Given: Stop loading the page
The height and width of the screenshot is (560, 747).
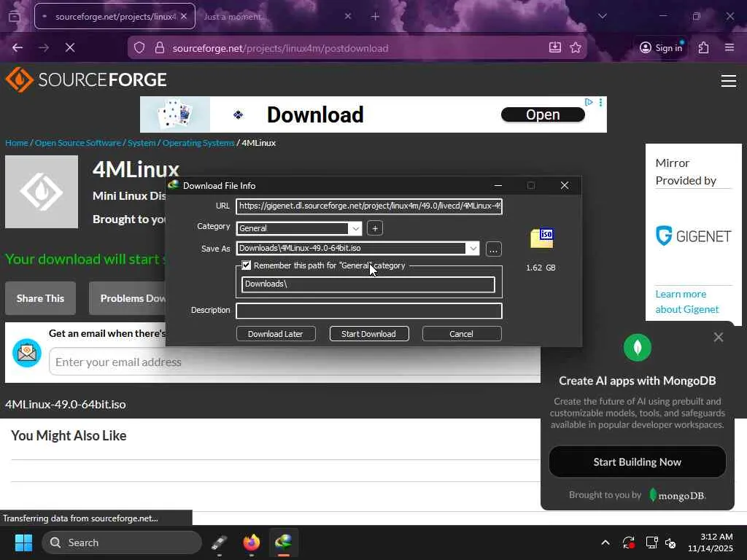Looking at the screenshot, I should 69,47.
